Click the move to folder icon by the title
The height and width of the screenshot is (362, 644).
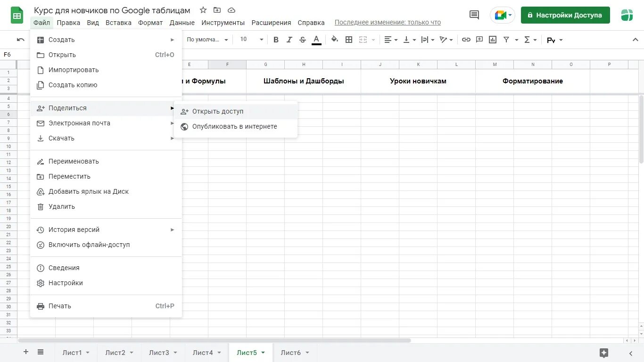click(217, 10)
